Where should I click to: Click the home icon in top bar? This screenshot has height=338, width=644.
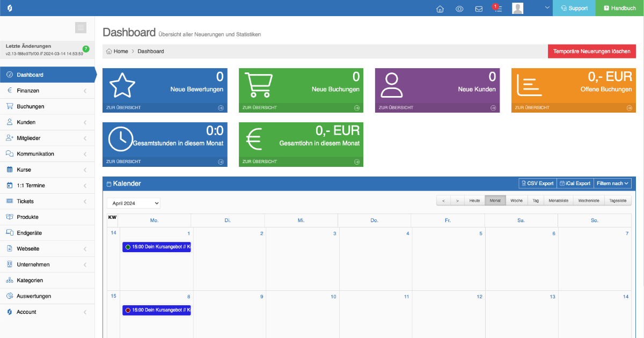pyautogui.click(x=440, y=9)
